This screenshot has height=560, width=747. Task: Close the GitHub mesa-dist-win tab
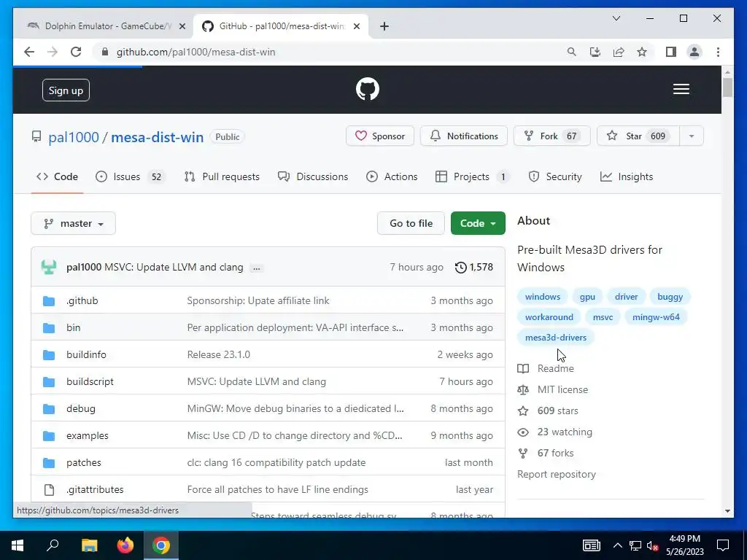point(356,26)
